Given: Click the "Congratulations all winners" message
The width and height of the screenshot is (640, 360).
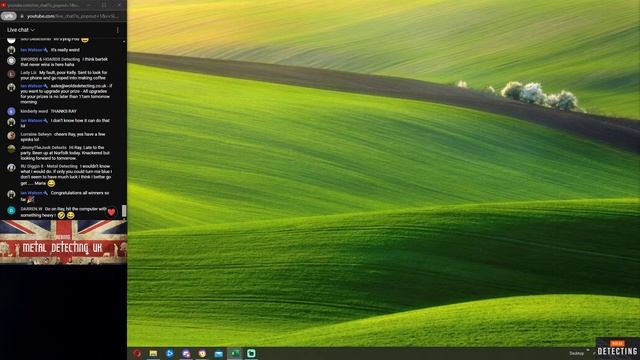Looking at the screenshot, I should pyautogui.click(x=65, y=196).
